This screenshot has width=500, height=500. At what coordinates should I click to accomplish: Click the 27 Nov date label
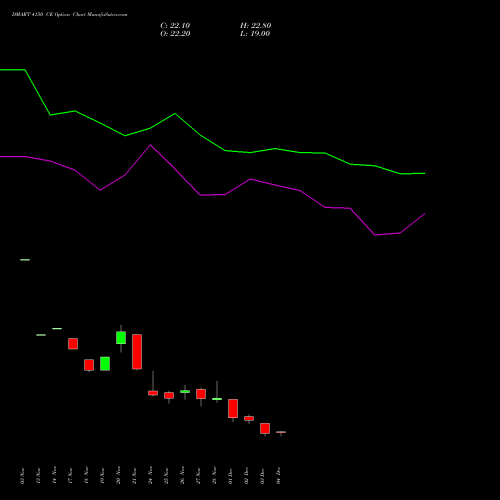point(198,475)
